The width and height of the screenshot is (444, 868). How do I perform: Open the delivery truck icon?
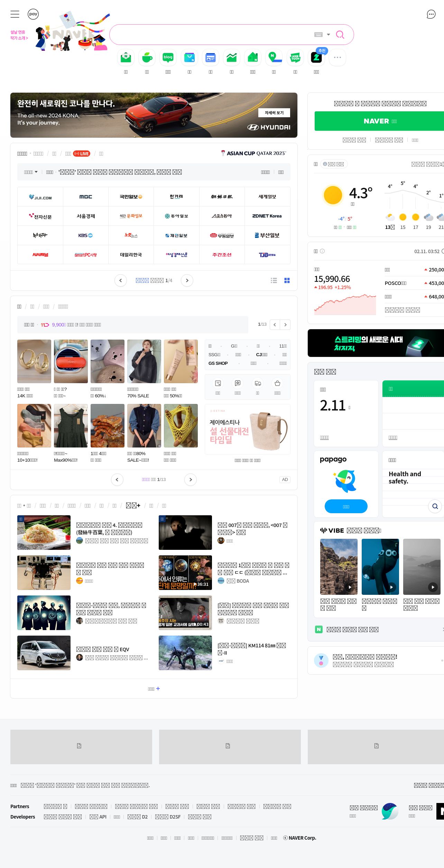point(258,383)
